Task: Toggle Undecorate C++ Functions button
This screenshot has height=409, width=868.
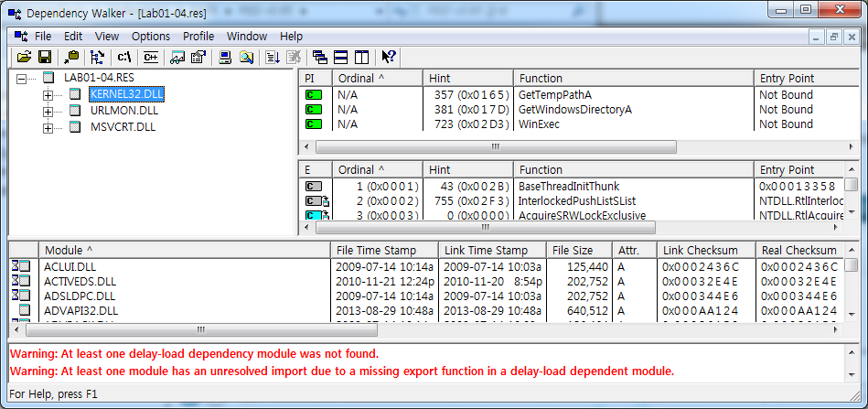Action: click(x=150, y=57)
